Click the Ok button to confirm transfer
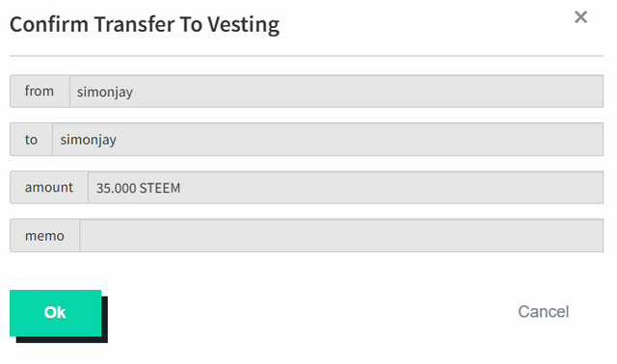617x364 pixels. click(56, 313)
